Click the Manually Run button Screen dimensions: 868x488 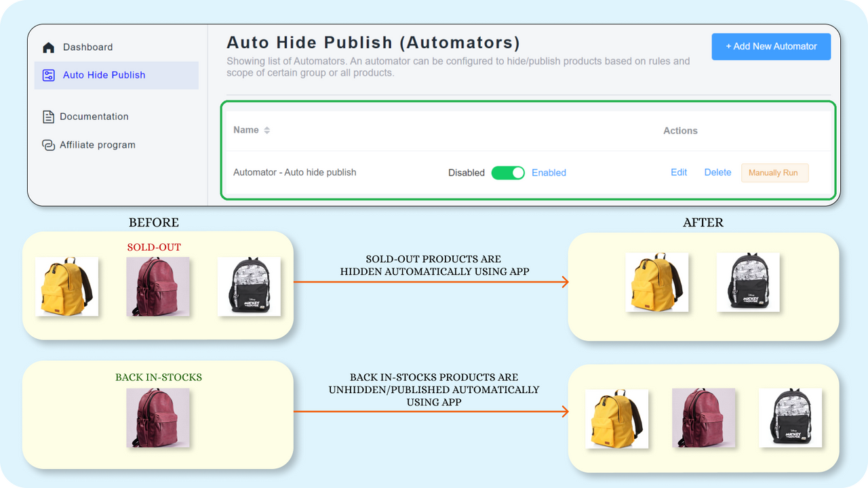coord(774,173)
